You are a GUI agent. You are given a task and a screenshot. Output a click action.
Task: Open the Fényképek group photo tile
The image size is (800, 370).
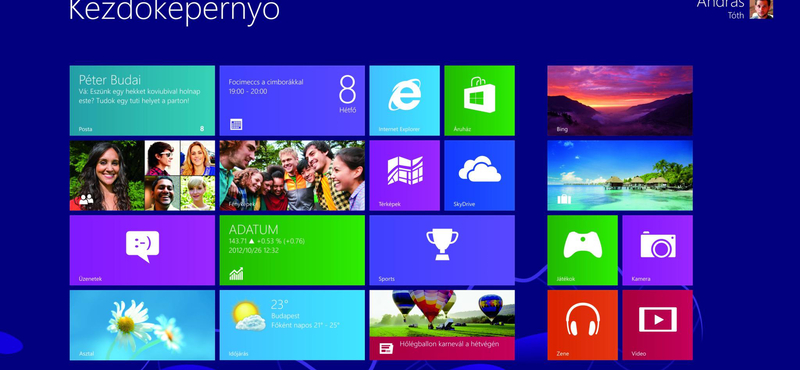coord(292,176)
